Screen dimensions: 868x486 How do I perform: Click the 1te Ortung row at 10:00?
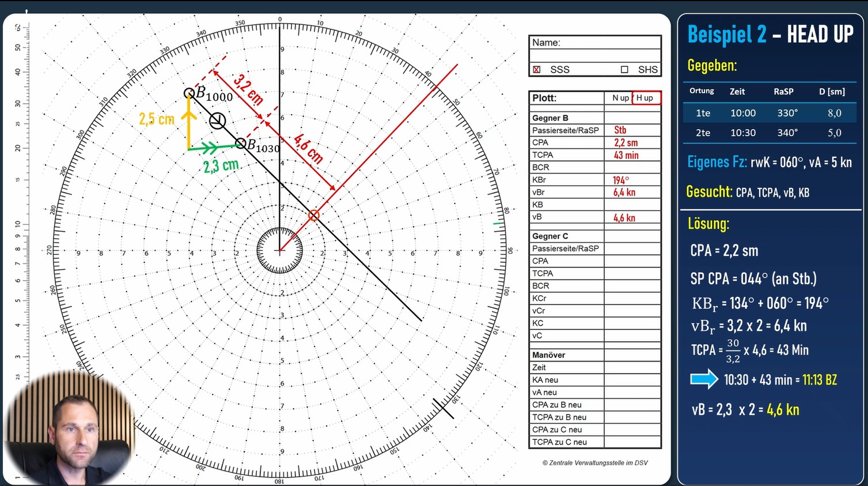769,113
